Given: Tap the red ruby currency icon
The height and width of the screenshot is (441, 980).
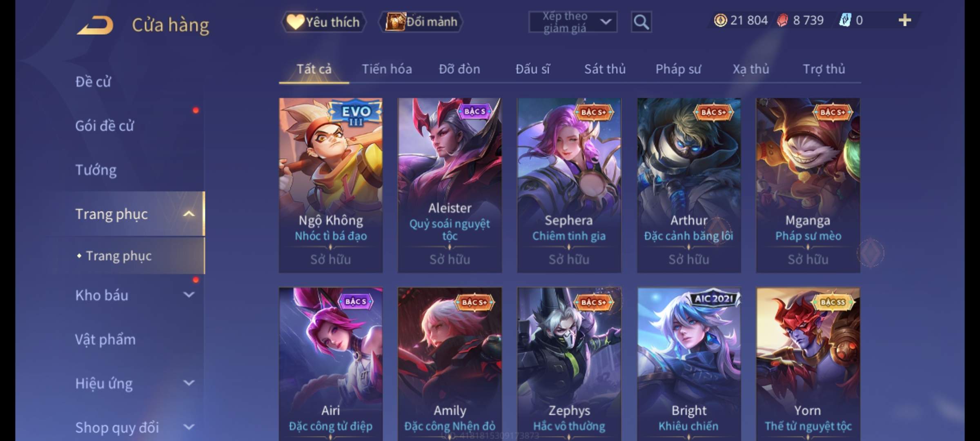Looking at the screenshot, I should pos(782,20).
